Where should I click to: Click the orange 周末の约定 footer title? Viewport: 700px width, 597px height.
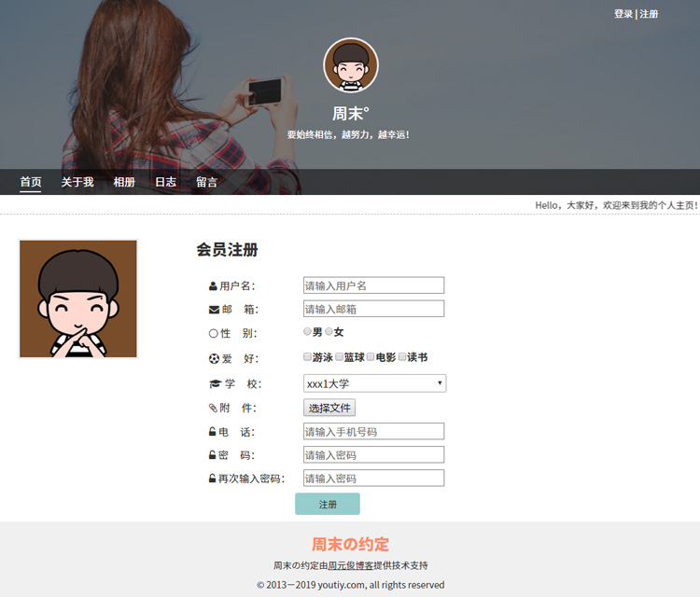pyautogui.click(x=350, y=545)
